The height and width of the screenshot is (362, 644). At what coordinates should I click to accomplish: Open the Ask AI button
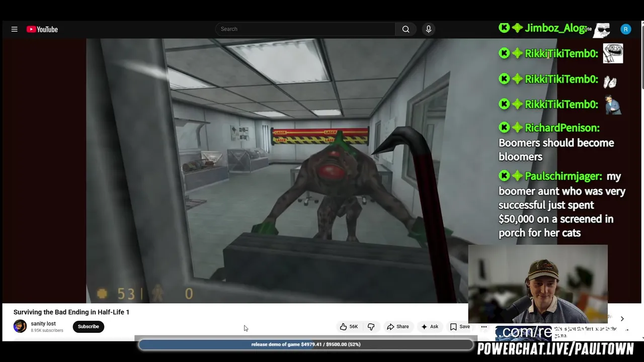(x=429, y=327)
